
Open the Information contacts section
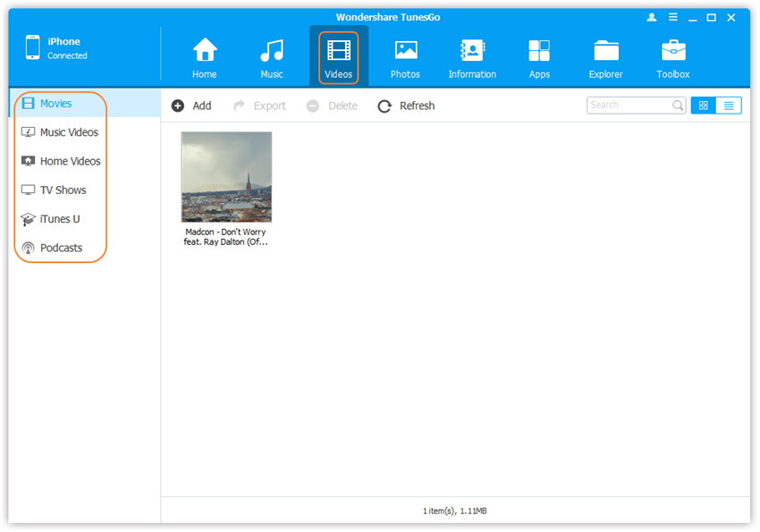point(472,57)
